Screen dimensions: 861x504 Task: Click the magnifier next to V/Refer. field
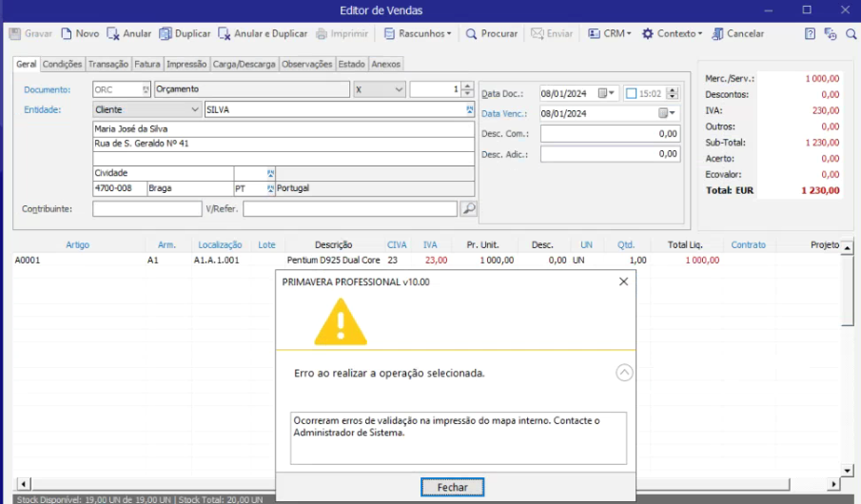(468, 208)
